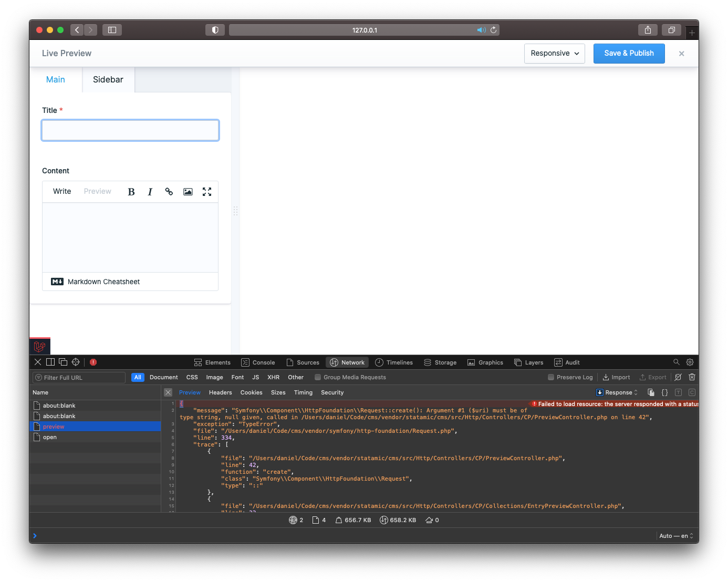Screen dimensions: 728x582
Task: Insert an image in the Markdown toolbar
Action: pos(188,191)
